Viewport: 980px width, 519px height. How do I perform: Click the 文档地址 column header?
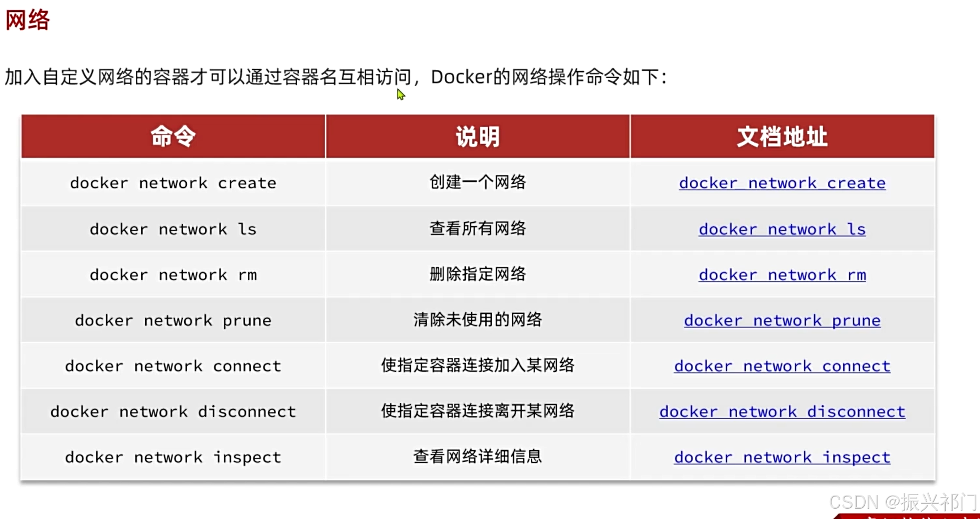(782, 136)
